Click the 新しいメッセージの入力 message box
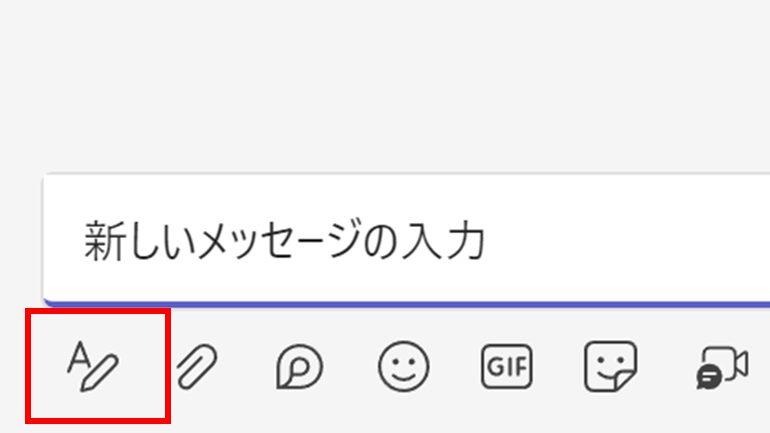The image size is (770, 433). pyautogui.click(x=400, y=240)
